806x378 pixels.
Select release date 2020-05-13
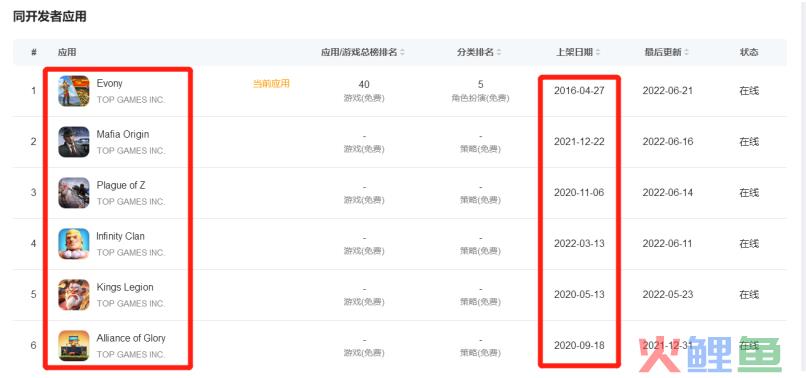pyautogui.click(x=579, y=294)
